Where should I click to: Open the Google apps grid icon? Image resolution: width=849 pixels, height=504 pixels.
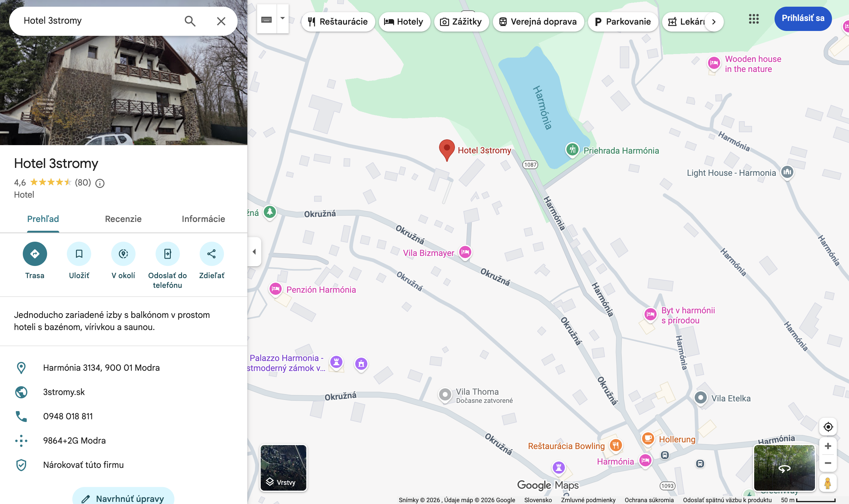click(754, 19)
